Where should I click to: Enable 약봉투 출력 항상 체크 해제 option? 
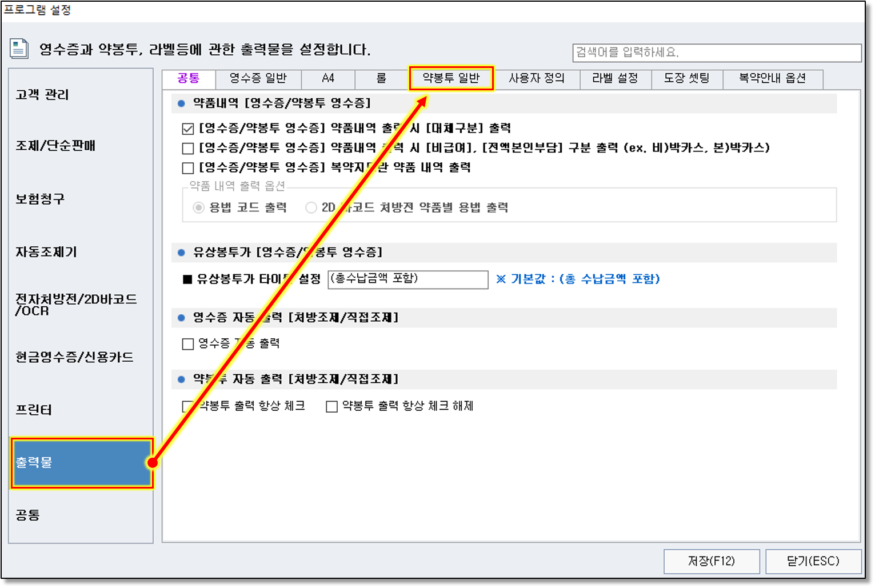pyautogui.click(x=331, y=406)
